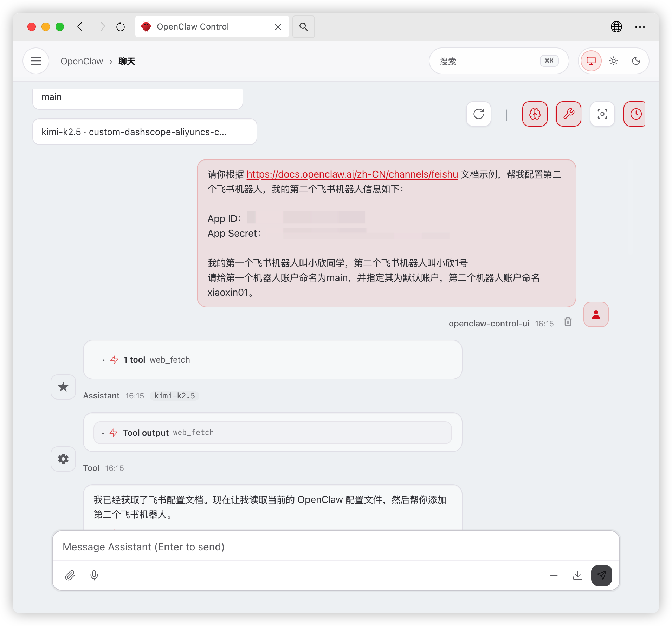
Task: Select the system theme monitor icon
Action: [x=591, y=61]
